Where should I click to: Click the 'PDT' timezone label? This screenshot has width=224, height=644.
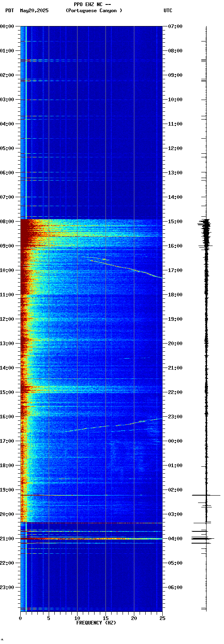10,11
